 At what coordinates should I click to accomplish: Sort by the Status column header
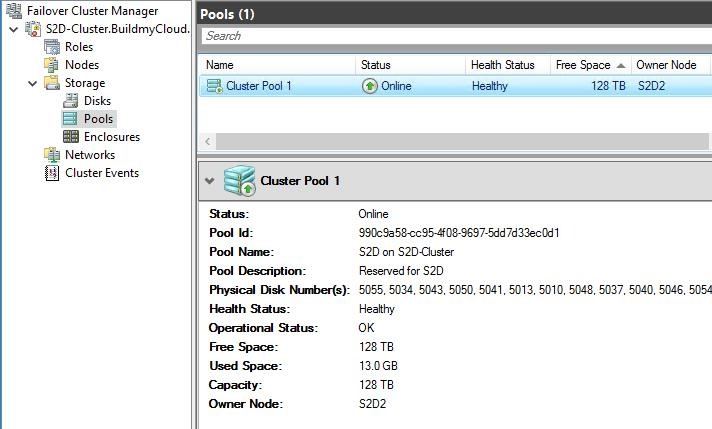pos(410,65)
